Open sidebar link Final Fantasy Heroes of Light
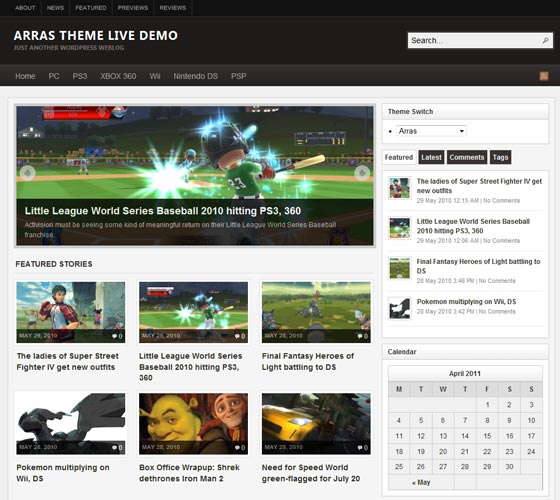Image resolution: width=560 pixels, height=500 pixels. click(478, 266)
